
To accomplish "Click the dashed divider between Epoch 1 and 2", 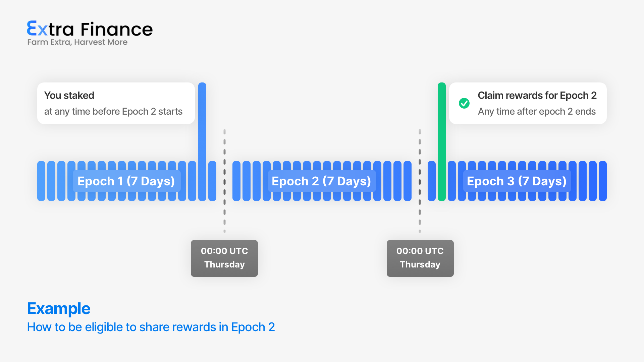I will 224,181.
